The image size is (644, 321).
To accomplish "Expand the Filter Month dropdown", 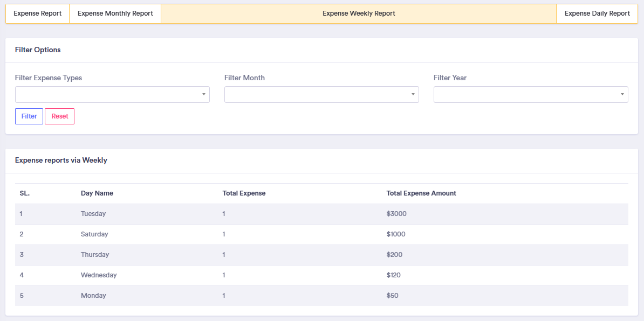I will pos(321,94).
